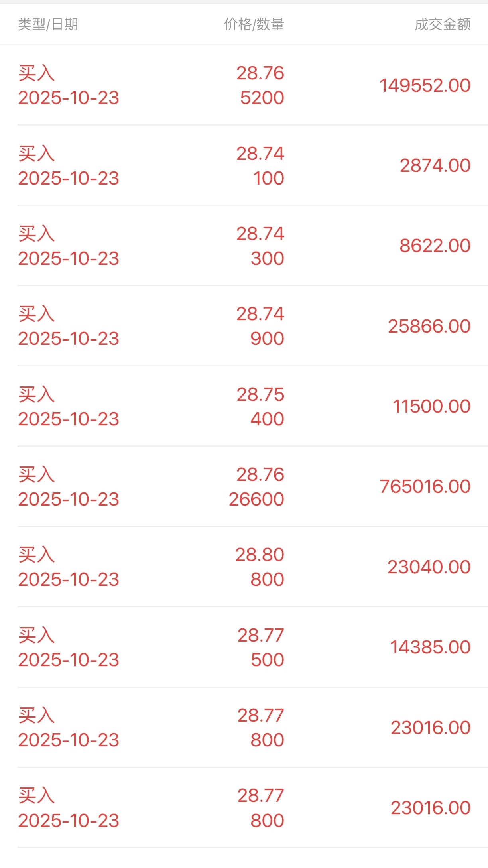This screenshot has height=868, width=488.
Task: Open the largest trade, 765016.00
Action: coord(425,486)
